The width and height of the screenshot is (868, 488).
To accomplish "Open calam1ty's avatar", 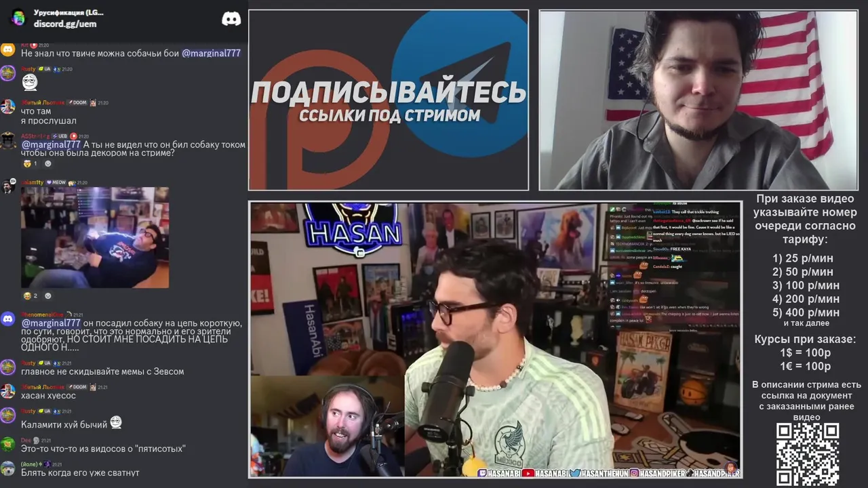I will 7,186.
